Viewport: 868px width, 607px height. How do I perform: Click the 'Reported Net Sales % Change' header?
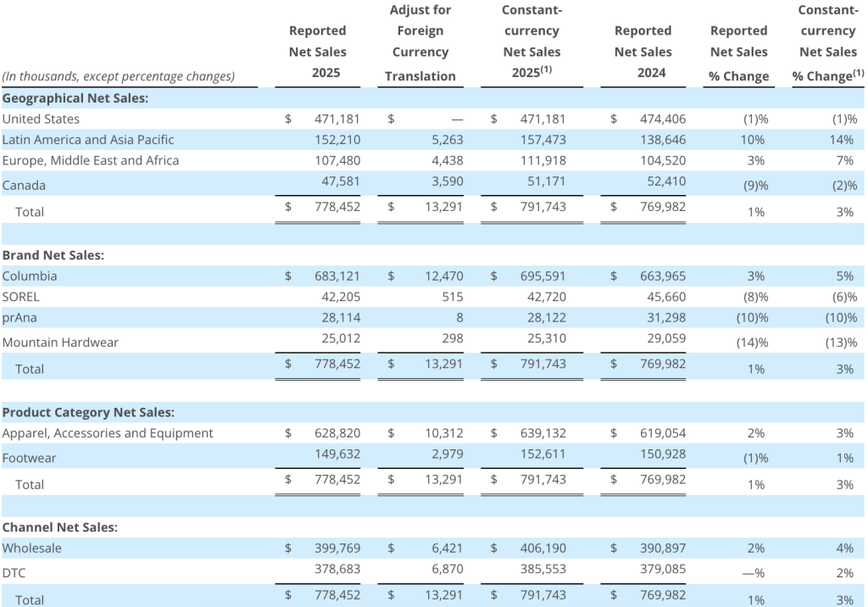(x=739, y=53)
